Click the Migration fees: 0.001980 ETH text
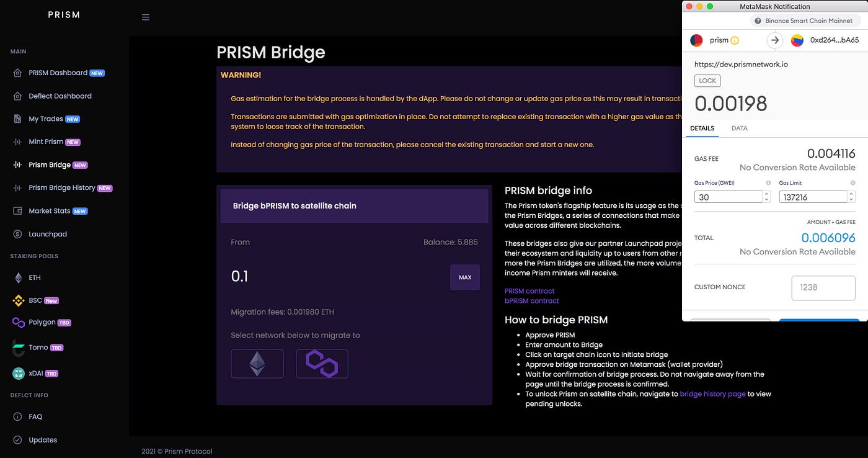 [x=283, y=312]
